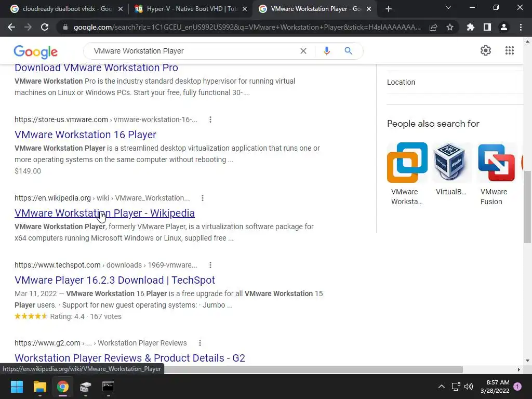The image size is (532, 399).
Task: Open network status tray icon
Action: [456, 387]
